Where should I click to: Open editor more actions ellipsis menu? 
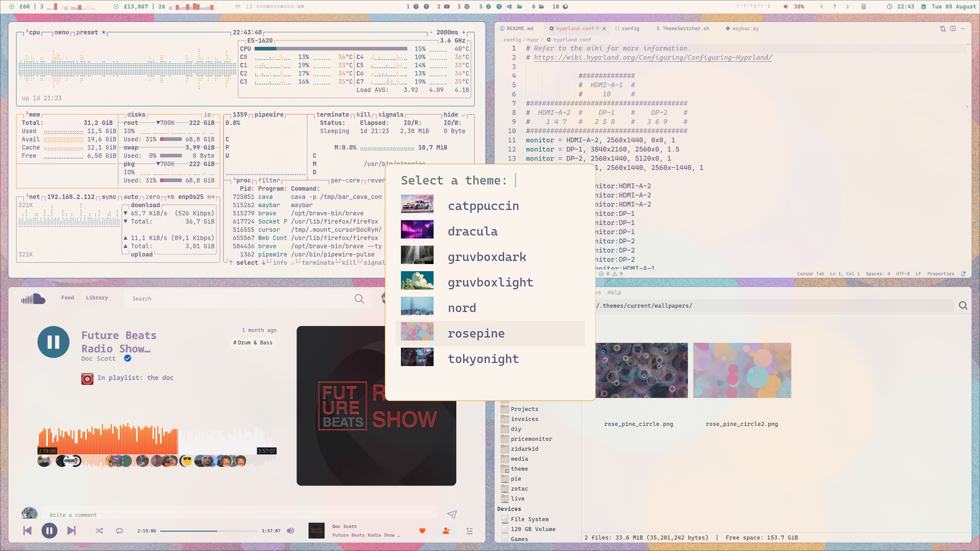point(963,28)
